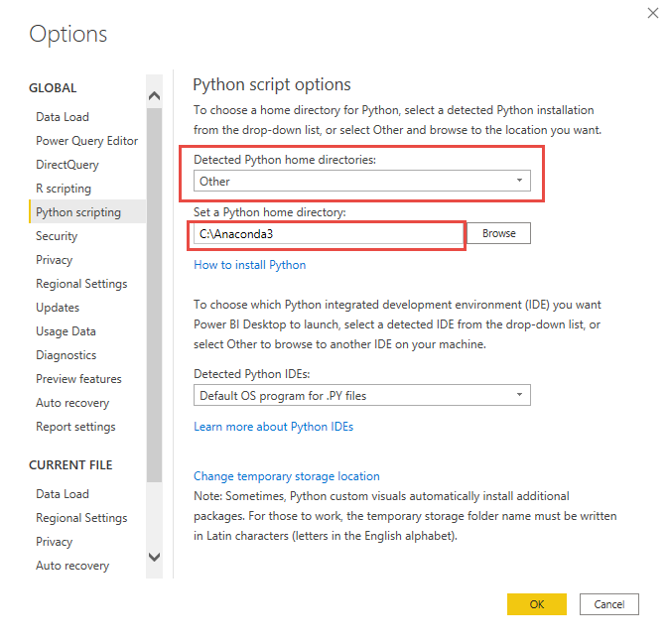Select Data Load under CURRENT FILE
Image resolution: width=669 pixels, height=644 pixels.
63,494
